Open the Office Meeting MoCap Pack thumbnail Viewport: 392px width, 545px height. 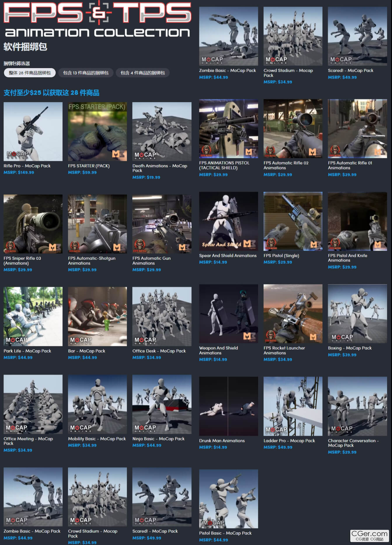click(x=33, y=404)
